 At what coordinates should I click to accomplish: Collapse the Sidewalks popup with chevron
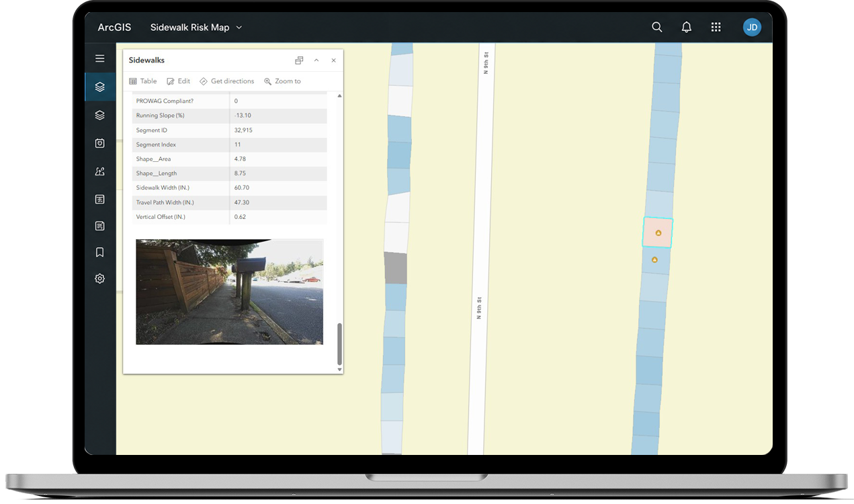coord(316,60)
